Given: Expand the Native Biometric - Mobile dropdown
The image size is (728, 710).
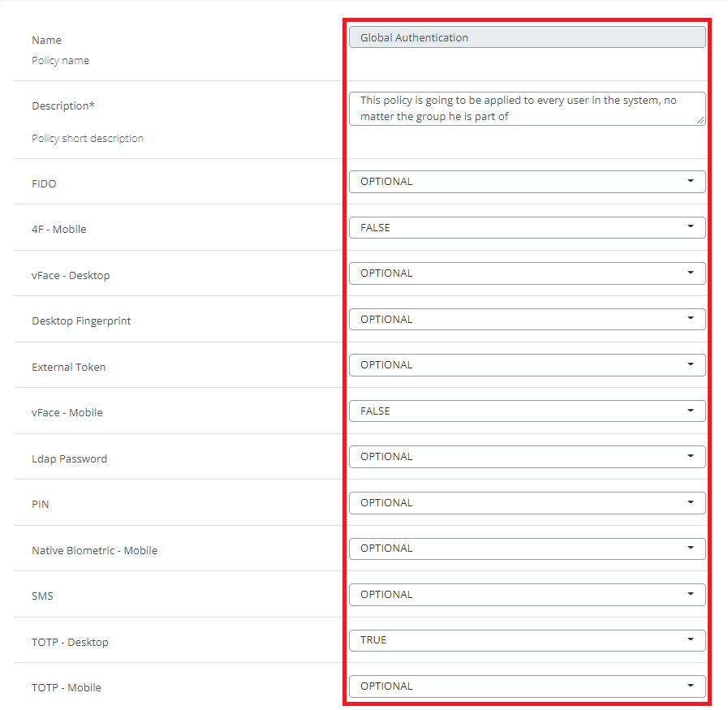Looking at the screenshot, I should click(527, 549).
